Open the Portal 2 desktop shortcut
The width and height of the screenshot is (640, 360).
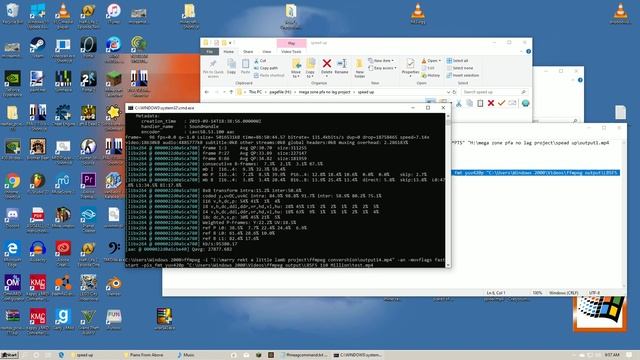pos(88,81)
